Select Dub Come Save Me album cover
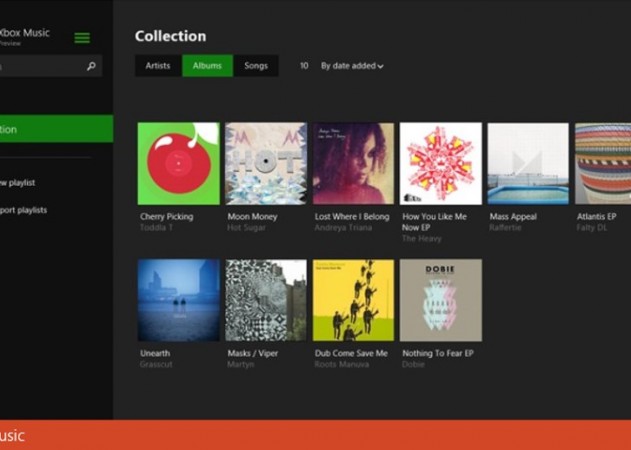Image resolution: width=631 pixels, height=450 pixels. 353,300
